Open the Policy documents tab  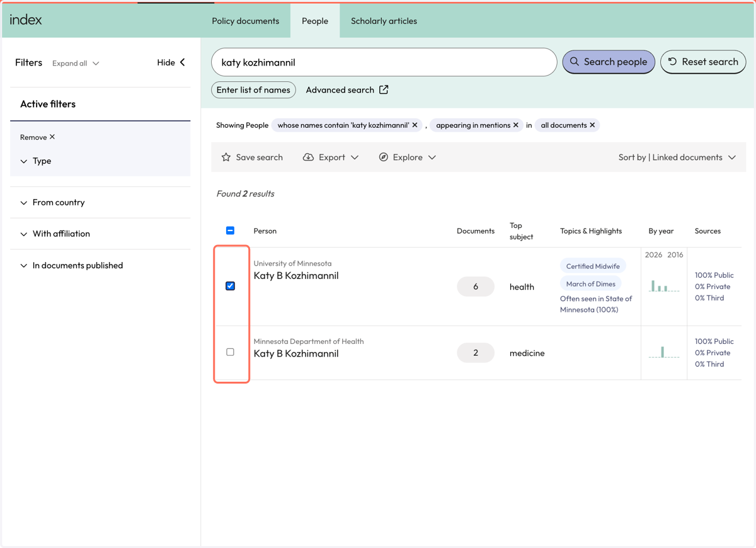coord(245,21)
